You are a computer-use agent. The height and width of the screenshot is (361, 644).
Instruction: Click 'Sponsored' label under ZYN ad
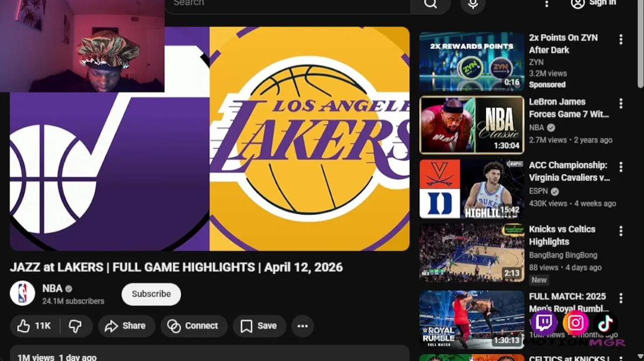pyautogui.click(x=547, y=85)
